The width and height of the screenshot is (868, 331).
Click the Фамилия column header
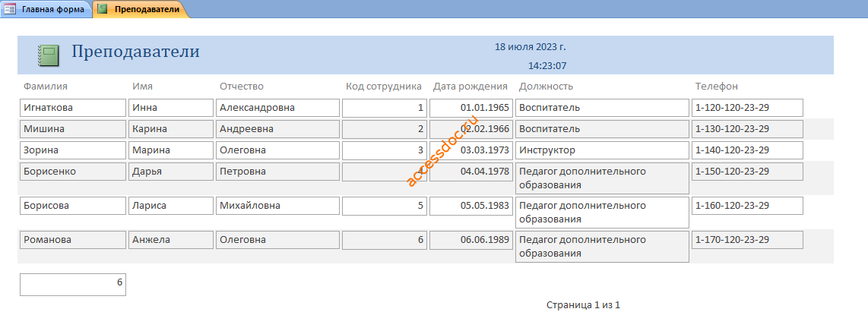coord(46,87)
